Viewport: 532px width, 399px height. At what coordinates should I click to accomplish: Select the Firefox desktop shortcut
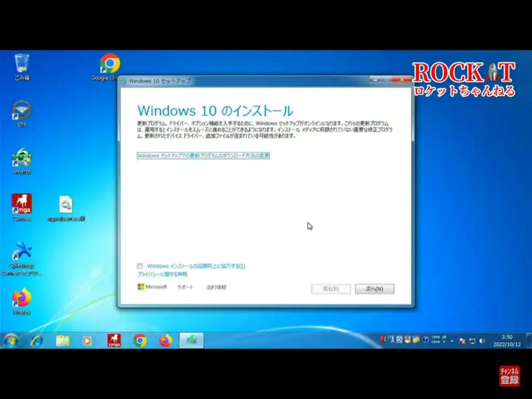tap(22, 301)
